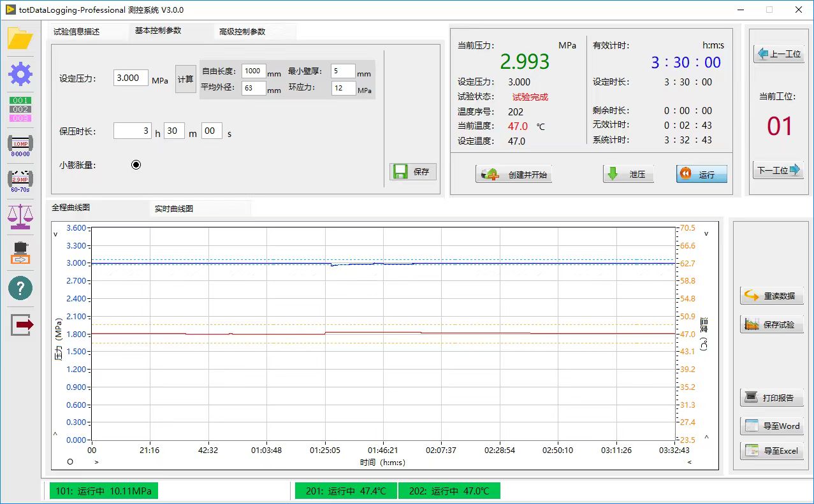Viewport: 814px width, 504px height.
Task: Open the 2.9MP 60-70s test icon
Action: click(20, 181)
